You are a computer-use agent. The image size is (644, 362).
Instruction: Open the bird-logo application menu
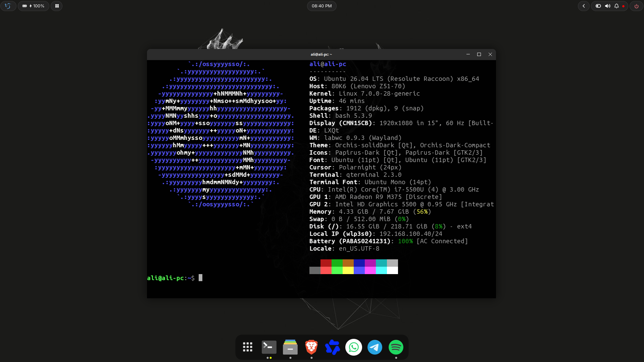click(8, 6)
